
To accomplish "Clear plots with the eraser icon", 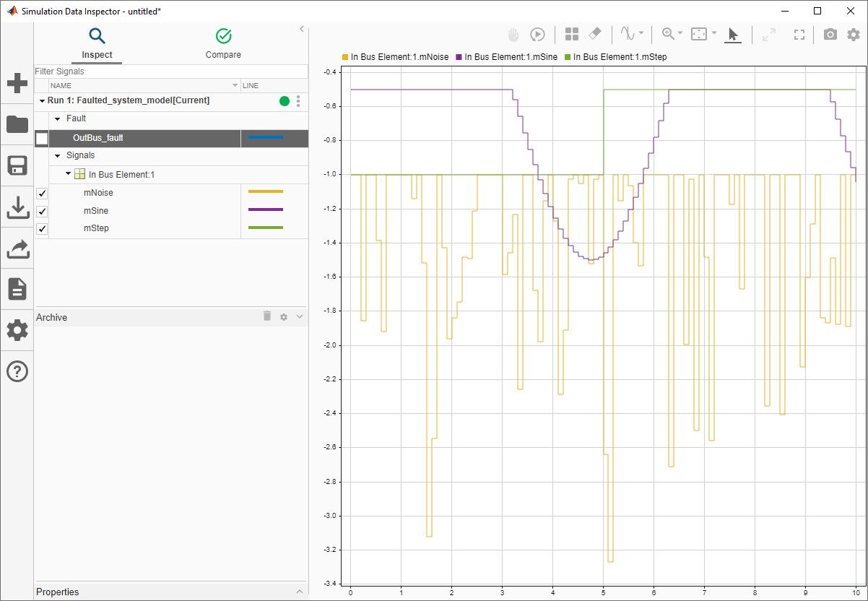I will coord(594,34).
